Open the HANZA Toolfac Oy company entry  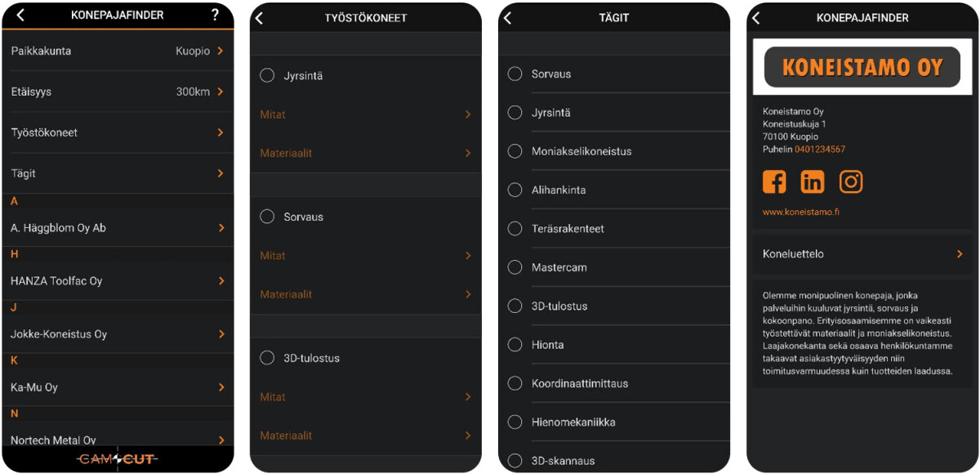pyautogui.click(x=118, y=281)
